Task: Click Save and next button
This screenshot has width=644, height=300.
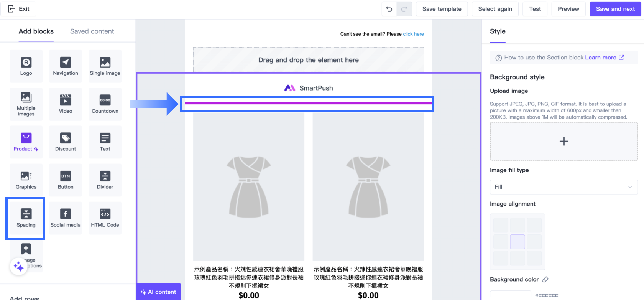Action: tap(615, 9)
